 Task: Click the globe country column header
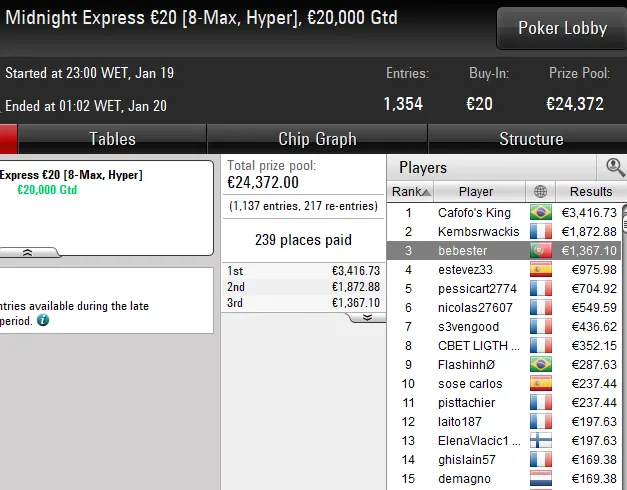click(540, 192)
